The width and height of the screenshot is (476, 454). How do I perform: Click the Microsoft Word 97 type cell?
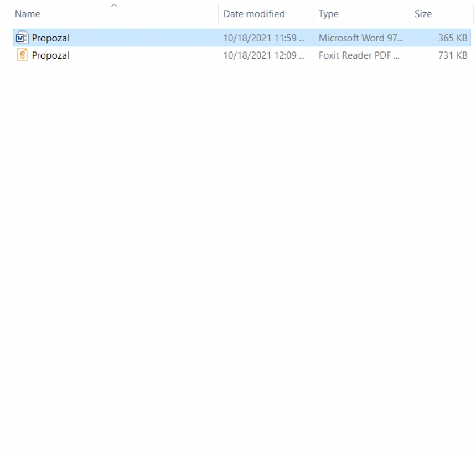[361, 38]
